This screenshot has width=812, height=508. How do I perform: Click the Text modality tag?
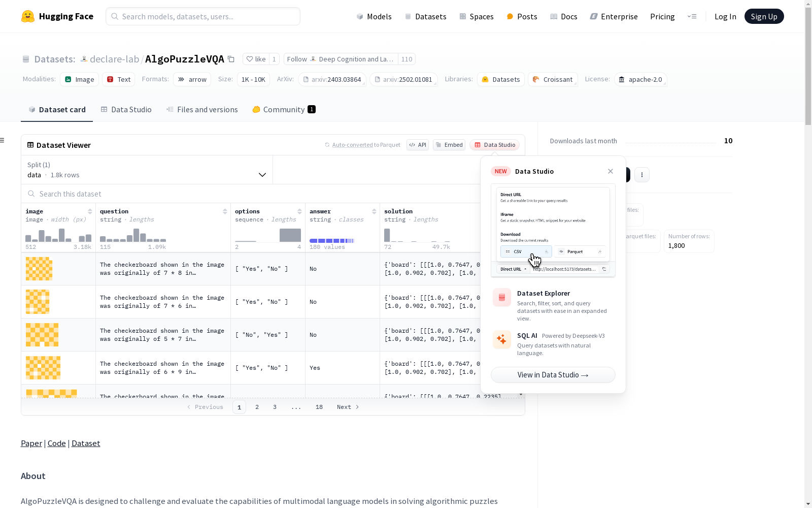coord(119,79)
